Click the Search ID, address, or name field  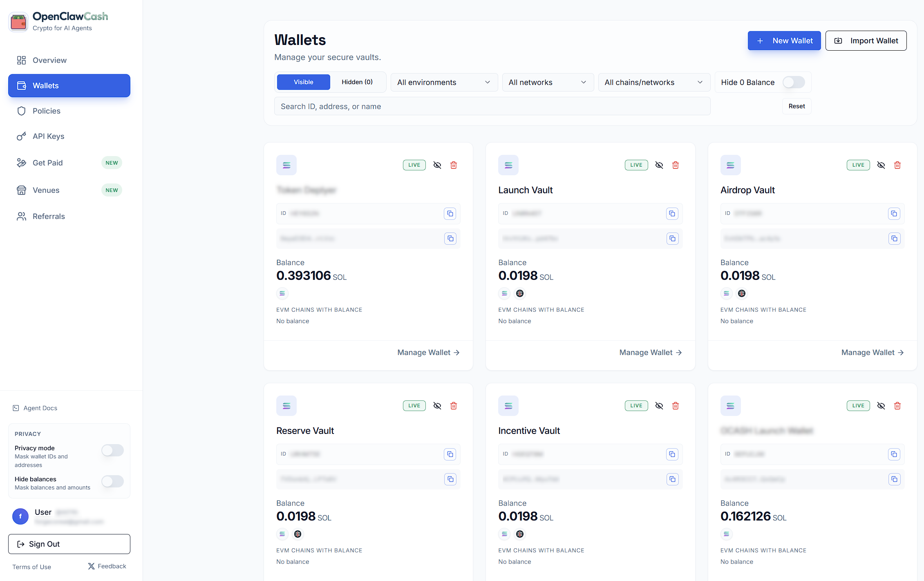[492, 106]
